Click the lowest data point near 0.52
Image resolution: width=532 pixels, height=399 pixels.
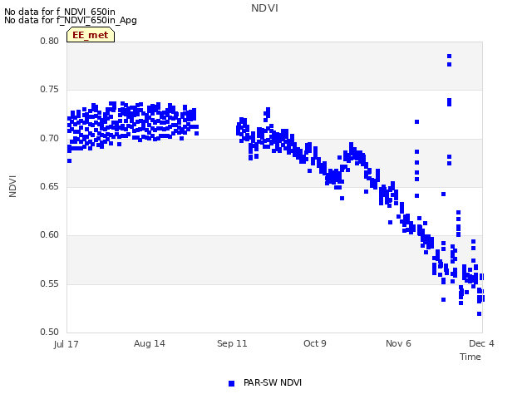point(479,314)
